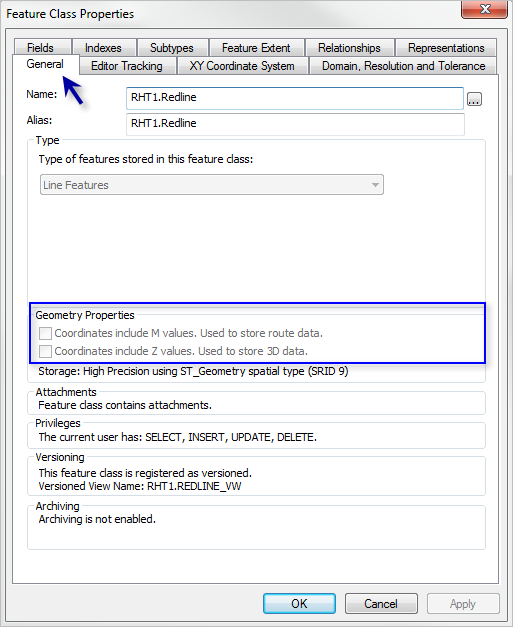Viewport: 513px width, 627px height.
Task: Toggle the Z values checkbox
Action: 45,351
